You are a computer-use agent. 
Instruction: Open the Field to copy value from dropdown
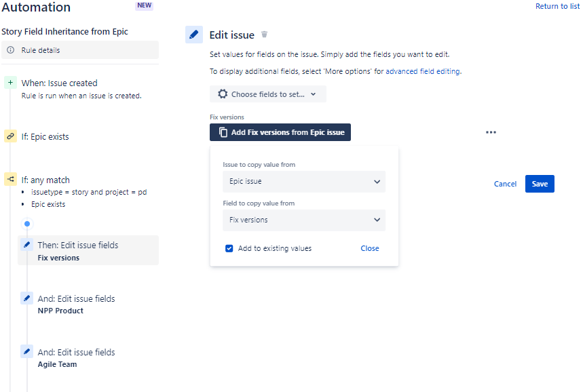[304, 220]
